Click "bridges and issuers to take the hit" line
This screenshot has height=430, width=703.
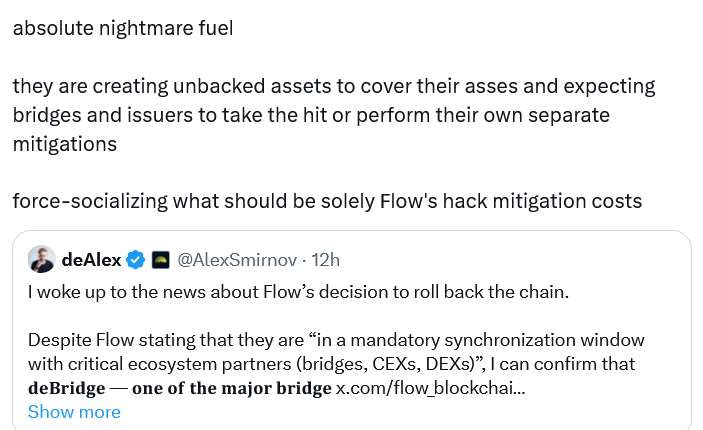(x=310, y=115)
